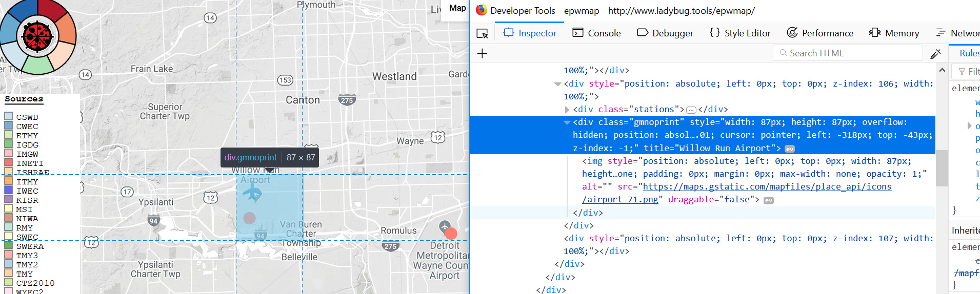
Task: Click the Map view button
Action: coord(457,8)
